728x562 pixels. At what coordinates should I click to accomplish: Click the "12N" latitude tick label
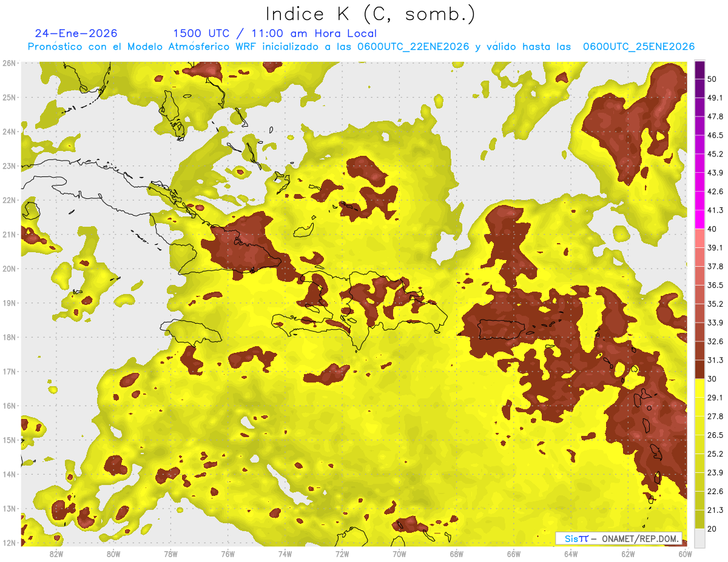(x=8, y=543)
